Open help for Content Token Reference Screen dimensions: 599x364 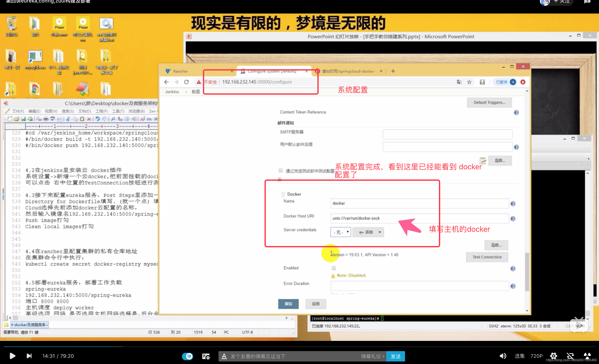(516, 113)
